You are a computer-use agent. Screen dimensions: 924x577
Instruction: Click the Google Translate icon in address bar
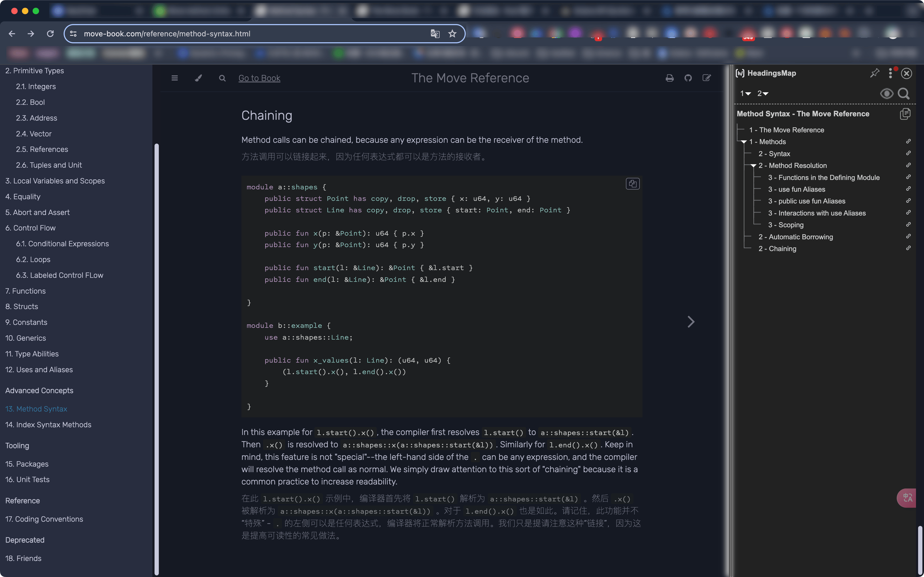[435, 34]
